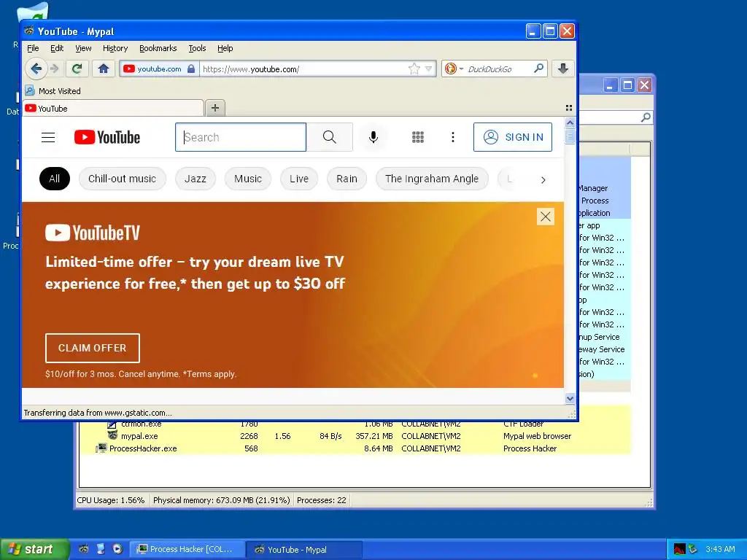The image size is (747, 560).
Task: Launch media player from quick launch
Action: coord(117,549)
